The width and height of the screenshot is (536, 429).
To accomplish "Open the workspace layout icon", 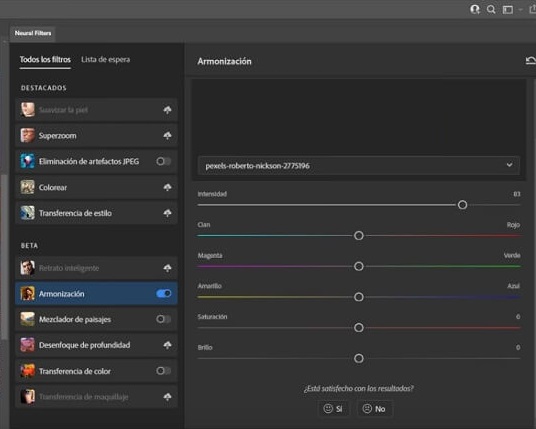I will coord(508,10).
